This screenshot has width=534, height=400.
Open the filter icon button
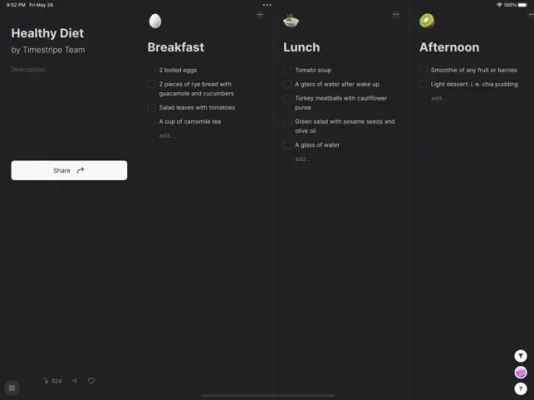[x=520, y=356]
